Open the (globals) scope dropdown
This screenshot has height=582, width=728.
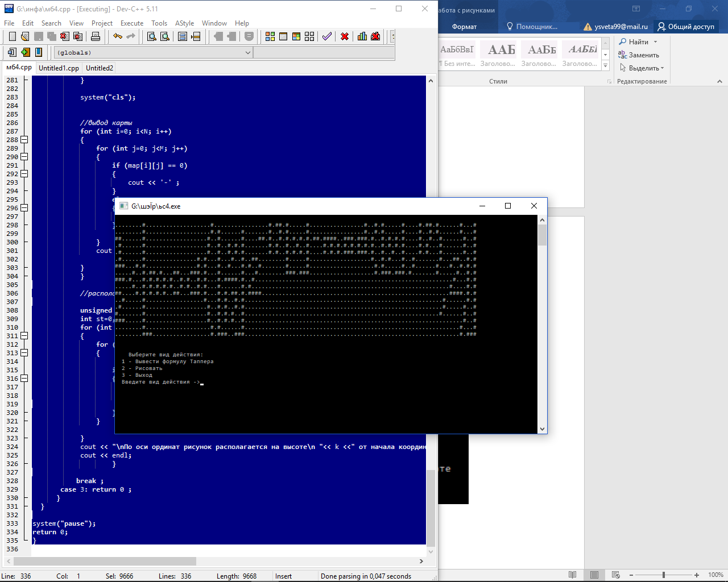point(248,53)
